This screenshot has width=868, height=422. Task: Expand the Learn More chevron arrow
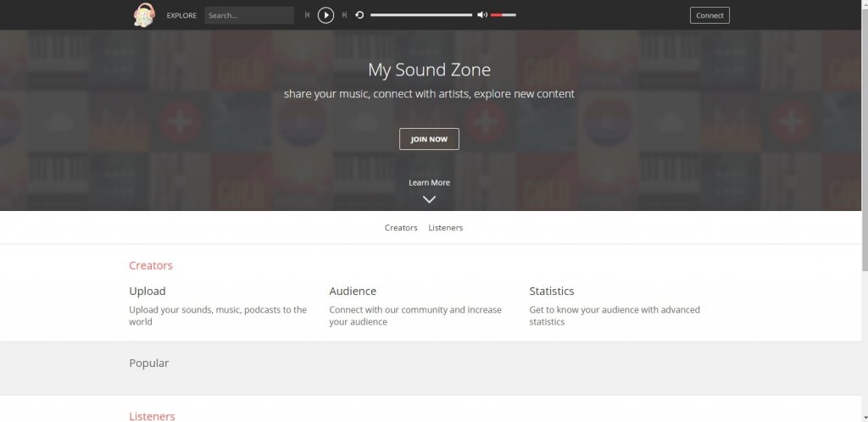coord(429,200)
